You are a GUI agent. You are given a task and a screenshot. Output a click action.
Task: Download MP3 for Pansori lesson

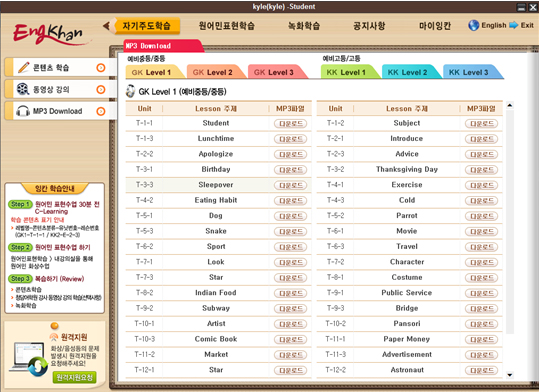click(481, 324)
